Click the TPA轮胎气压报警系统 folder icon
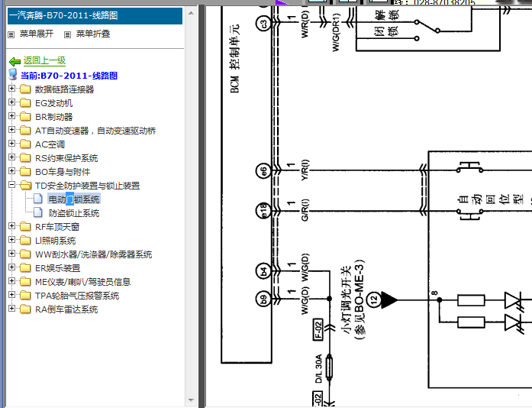 (25, 295)
